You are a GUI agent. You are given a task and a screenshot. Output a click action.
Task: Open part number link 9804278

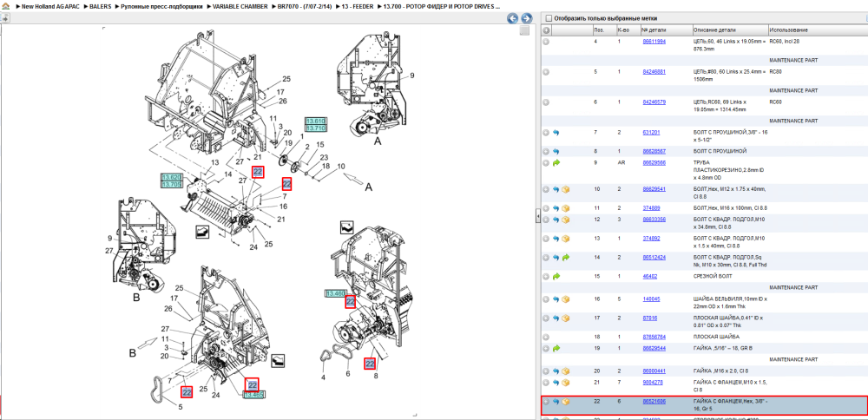coord(652,383)
